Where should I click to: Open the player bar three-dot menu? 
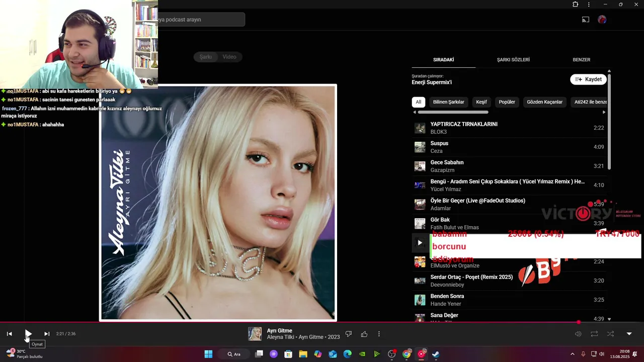[x=379, y=334]
